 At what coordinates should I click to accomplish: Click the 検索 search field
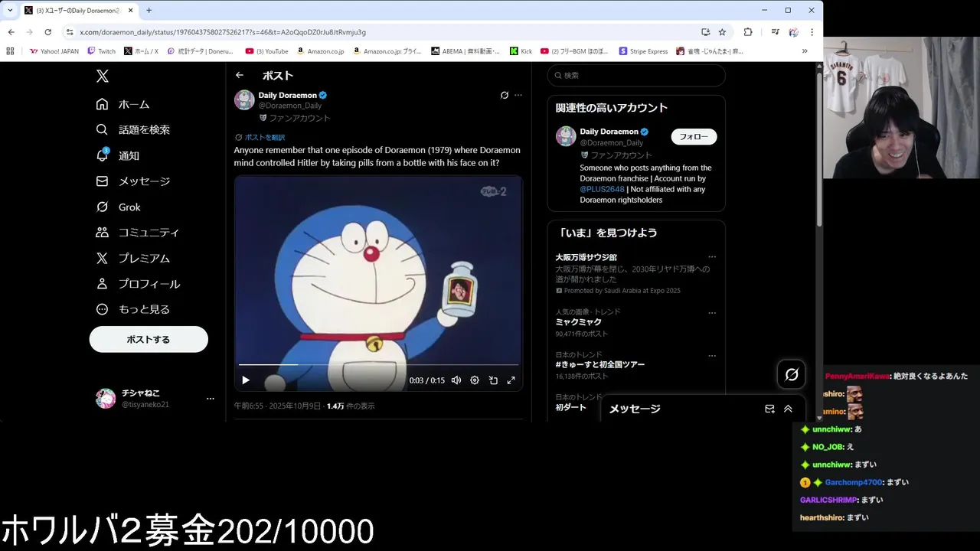636,75
